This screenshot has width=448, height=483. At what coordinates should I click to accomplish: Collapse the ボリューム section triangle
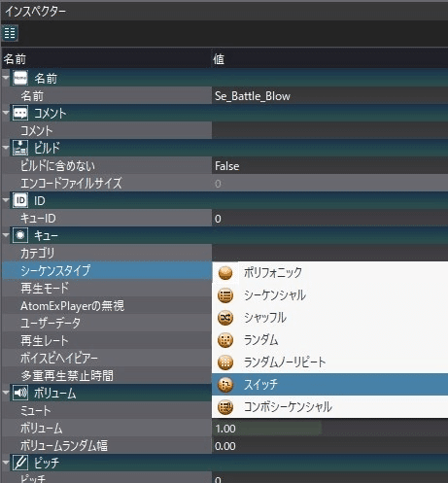point(6,393)
